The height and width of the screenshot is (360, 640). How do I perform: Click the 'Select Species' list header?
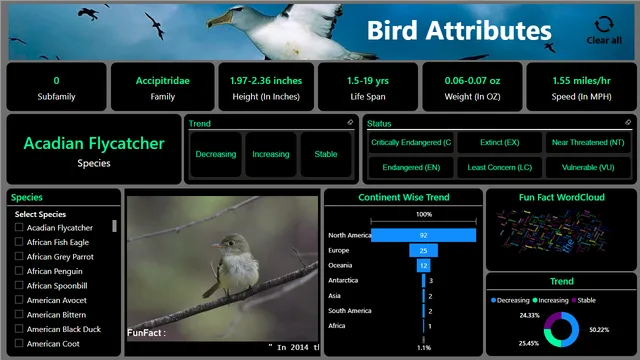(x=40, y=214)
